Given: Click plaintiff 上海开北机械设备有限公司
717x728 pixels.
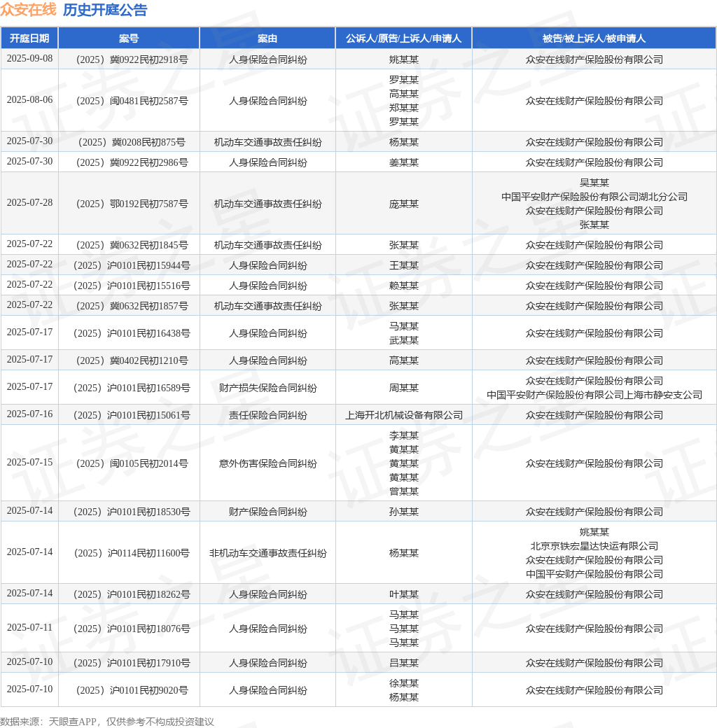Looking at the screenshot, I should [x=404, y=416].
